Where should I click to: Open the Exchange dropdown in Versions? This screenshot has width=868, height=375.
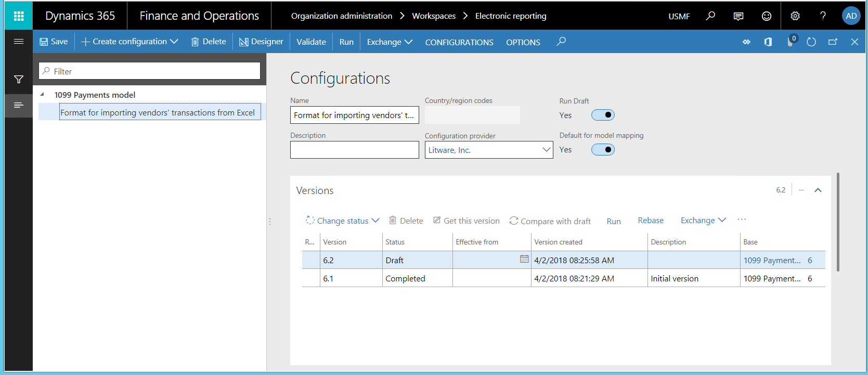click(703, 221)
